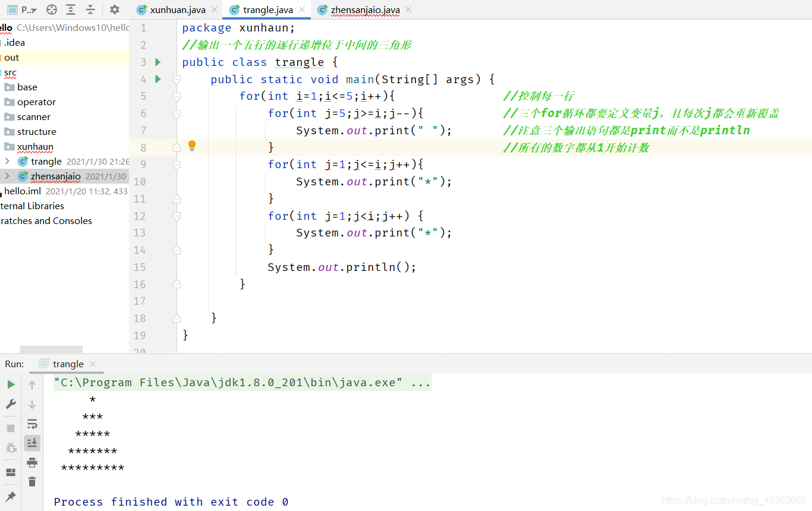Switch to trangle.java tab
Image resolution: width=812 pixels, height=511 pixels.
267,10
